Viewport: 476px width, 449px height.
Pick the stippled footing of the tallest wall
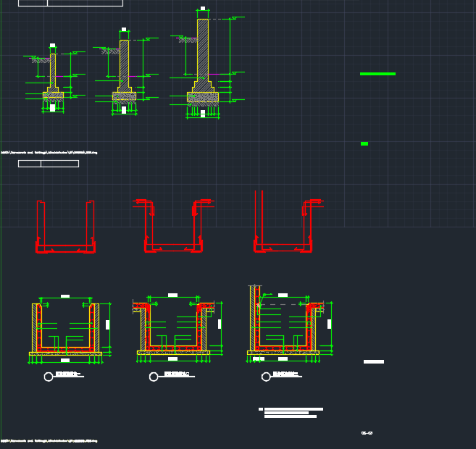(x=203, y=97)
